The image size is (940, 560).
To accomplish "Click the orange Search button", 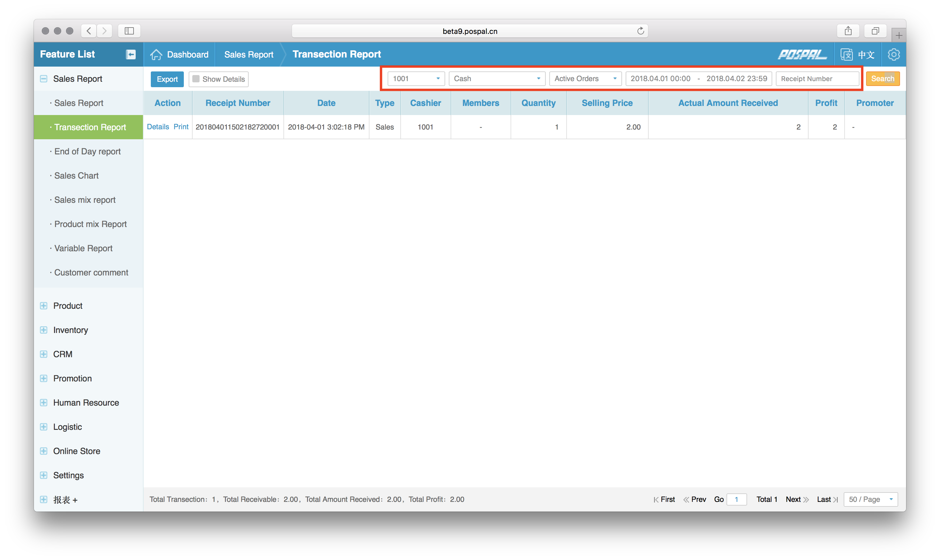I will tap(882, 78).
